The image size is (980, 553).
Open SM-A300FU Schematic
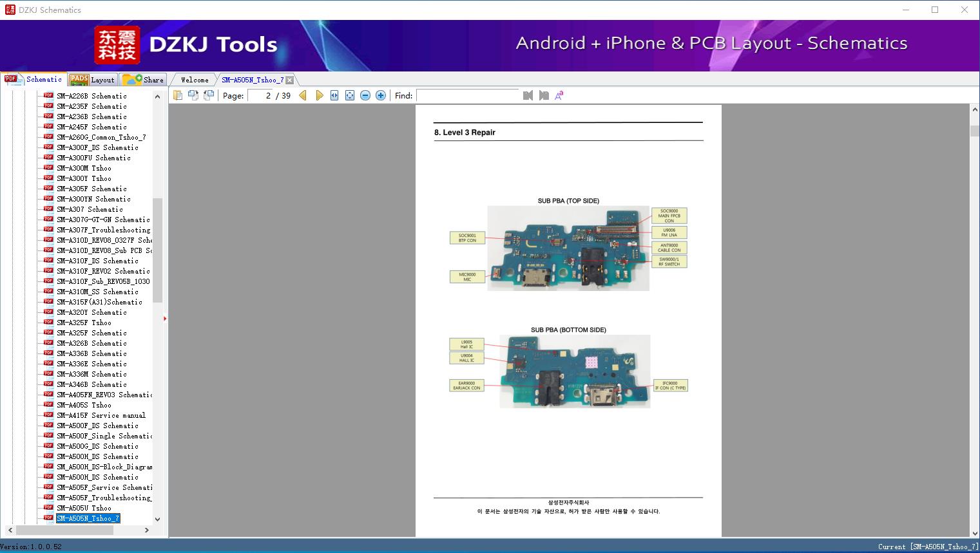93,158
